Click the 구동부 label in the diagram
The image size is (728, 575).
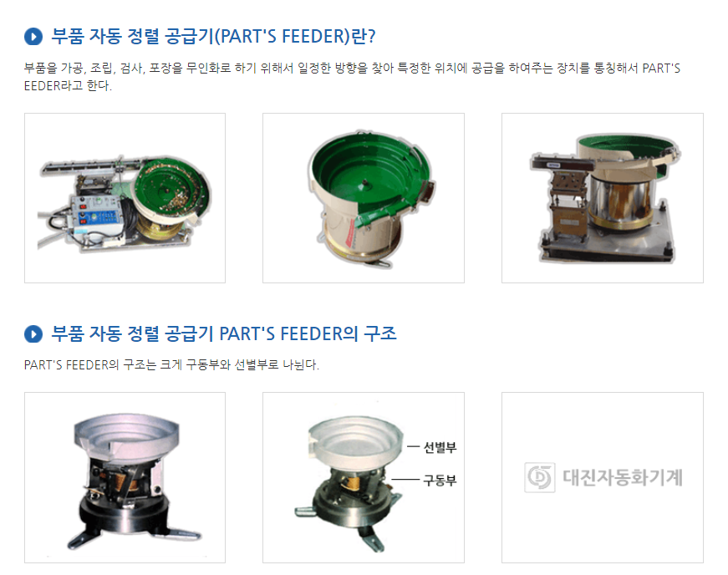tap(440, 480)
